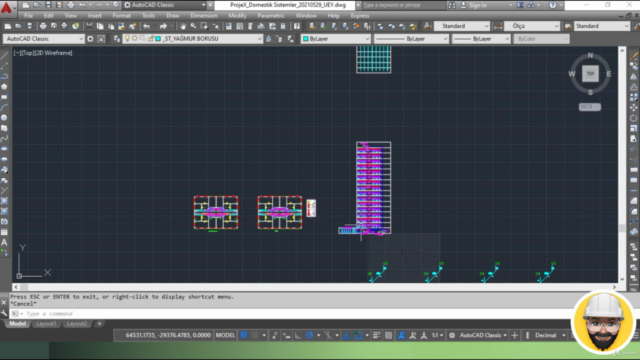
Task: Switch to the Layout2 tab
Action: tap(77, 324)
